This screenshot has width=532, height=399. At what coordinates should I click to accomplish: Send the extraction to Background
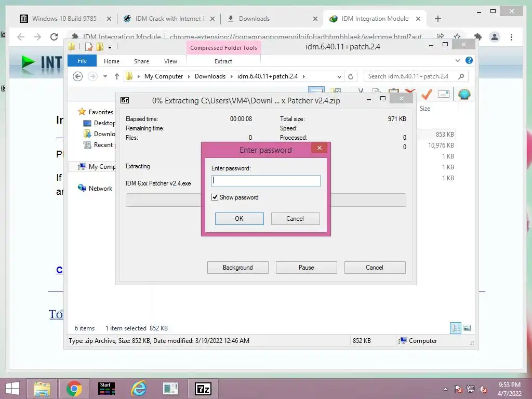[x=237, y=268]
